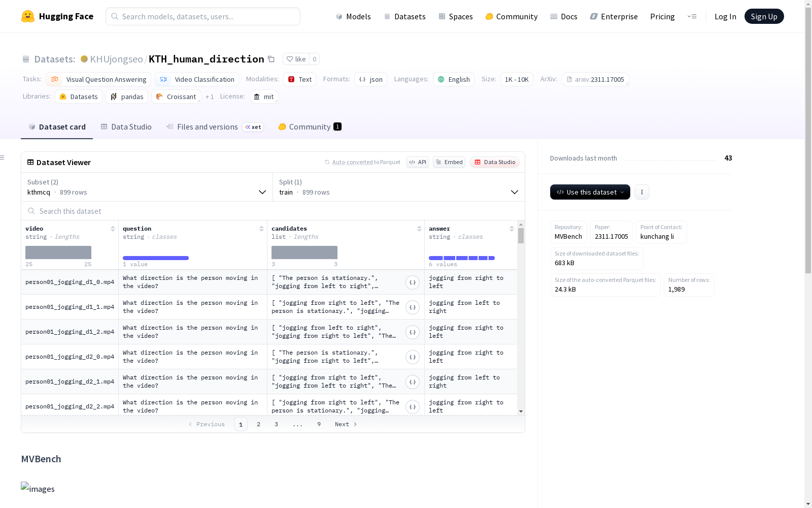812x508 pixels.
Task: Select the English language tag
Action: (x=454, y=79)
